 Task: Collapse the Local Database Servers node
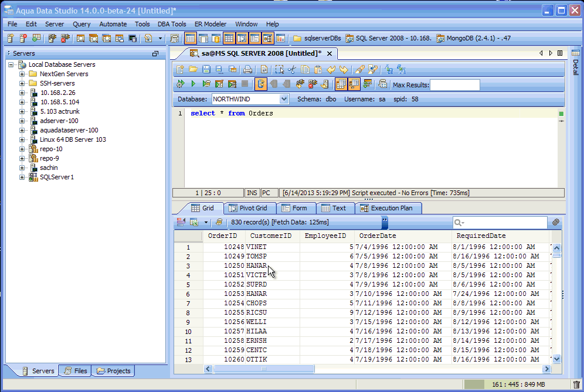(x=11, y=64)
